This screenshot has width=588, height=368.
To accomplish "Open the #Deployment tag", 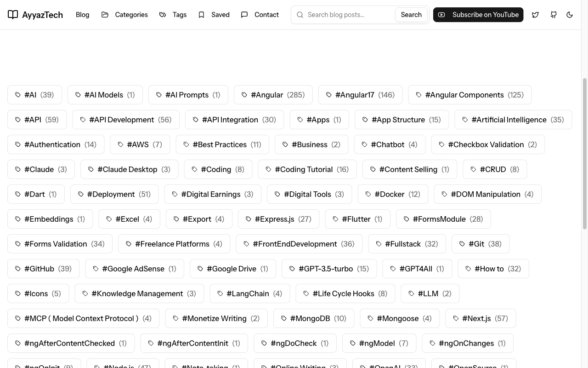I will [x=114, y=194].
